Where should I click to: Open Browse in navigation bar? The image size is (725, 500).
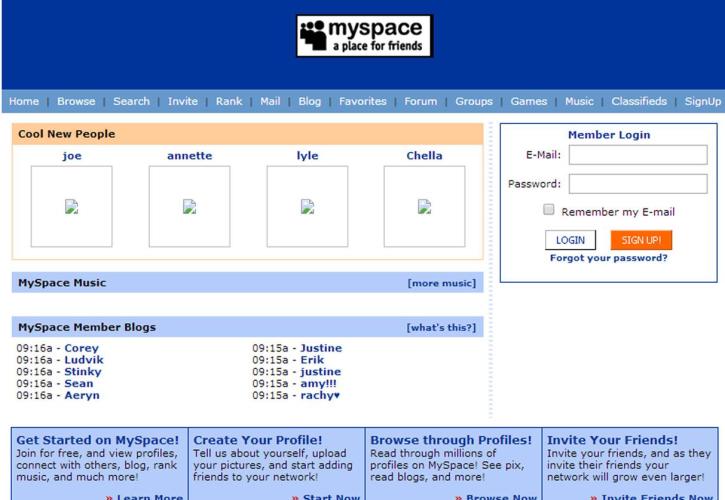point(76,101)
